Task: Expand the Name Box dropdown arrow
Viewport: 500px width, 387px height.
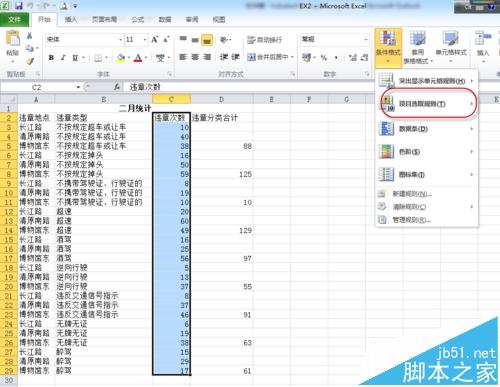Action: click(78, 87)
